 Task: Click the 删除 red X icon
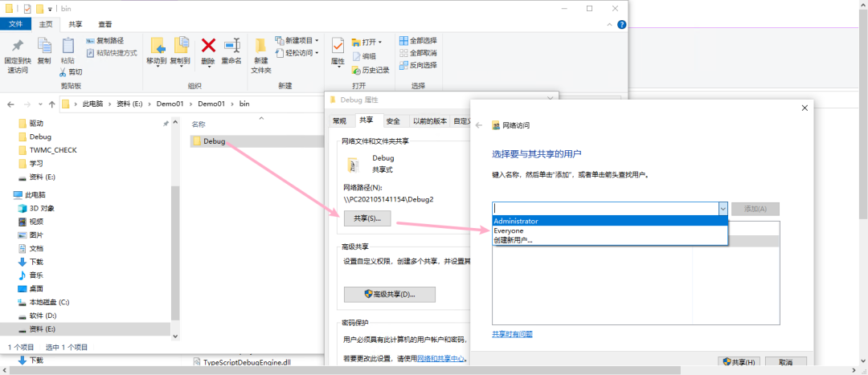[x=208, y=46]
